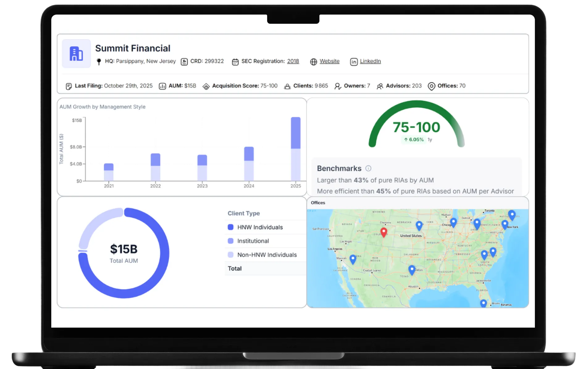
Task: Click the "Clients: 9865" stat
Action: [x=311, y=86]
